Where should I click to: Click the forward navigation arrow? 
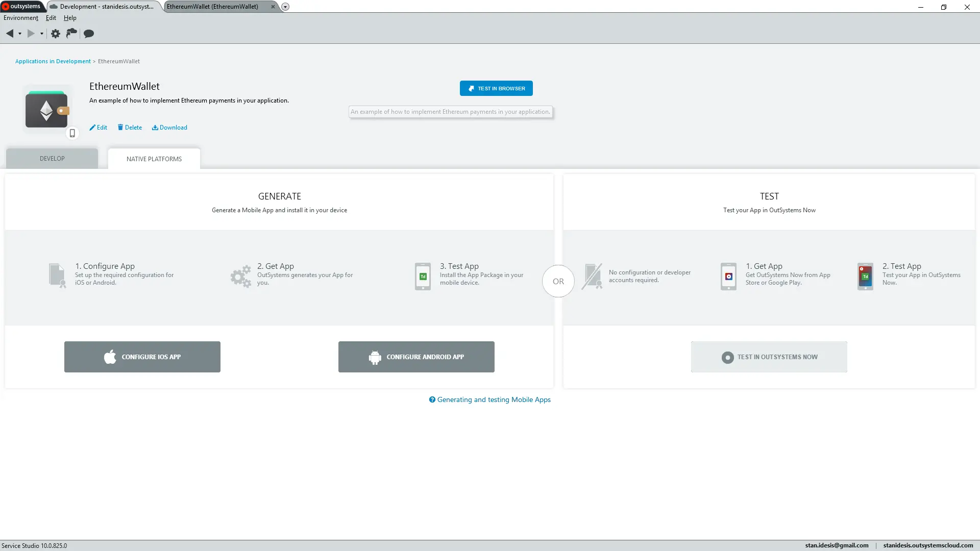(31, 33)
